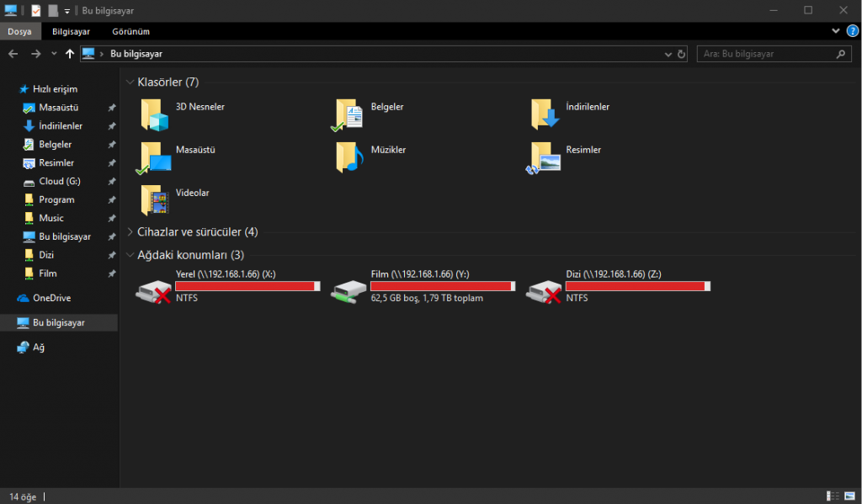Open the Görünüm ribbon tab
This screenshot has width=862, height=504.
click(x=130, y=31)
